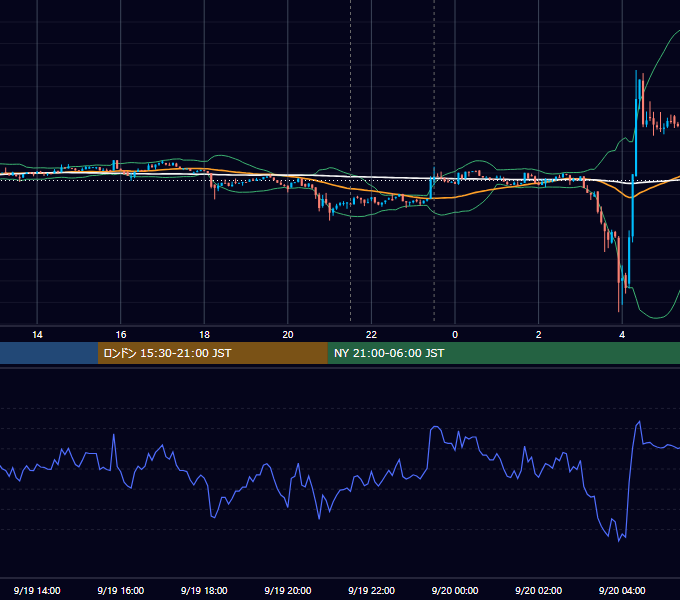Click the hour label 20 on time axis

(288, 335)
